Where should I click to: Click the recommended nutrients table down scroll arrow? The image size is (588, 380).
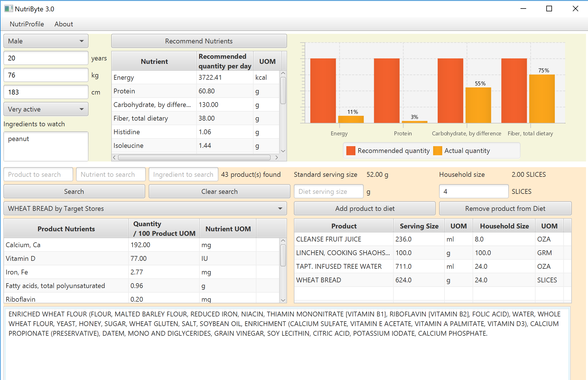(x=283, y=151)
